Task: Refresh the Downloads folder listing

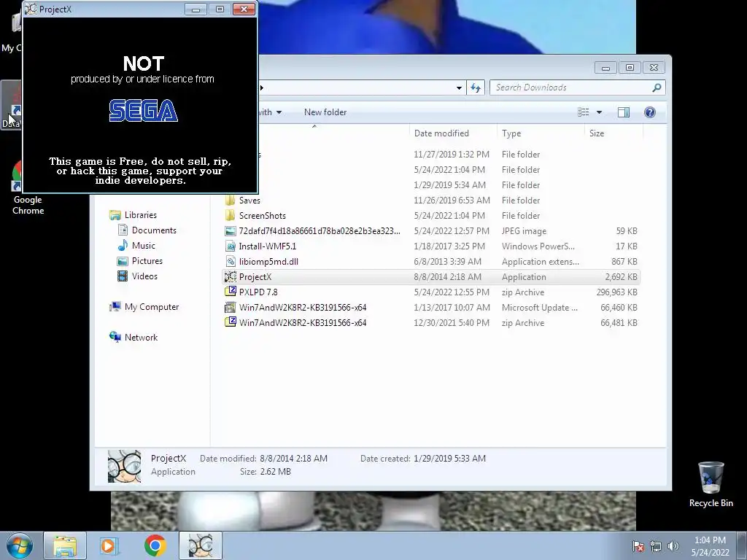Action: pos(476,87)
